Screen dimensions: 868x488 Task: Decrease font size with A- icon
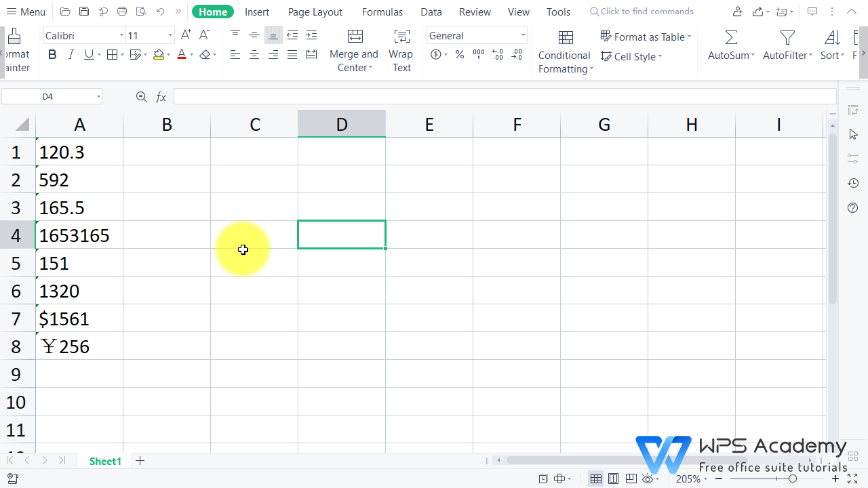(x=205, y=35)
